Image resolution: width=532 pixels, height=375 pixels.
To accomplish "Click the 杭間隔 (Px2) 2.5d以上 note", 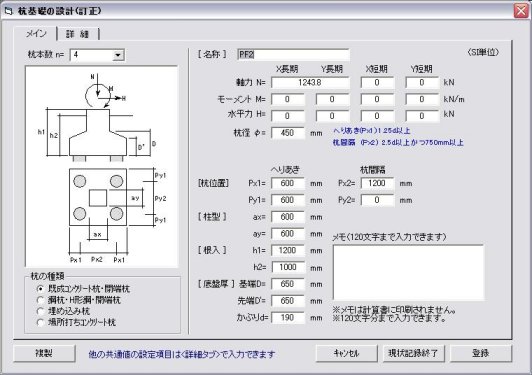I will pyautogui.click(x=398, y=142).
